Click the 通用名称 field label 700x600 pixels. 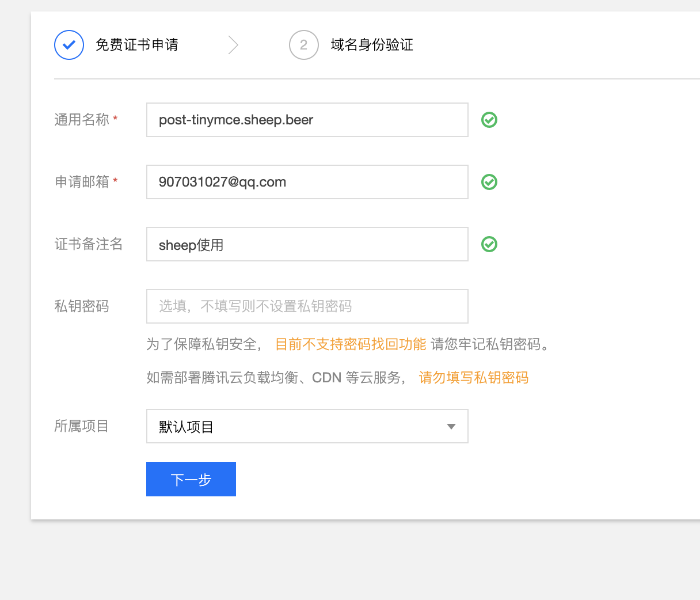[82, 120]
